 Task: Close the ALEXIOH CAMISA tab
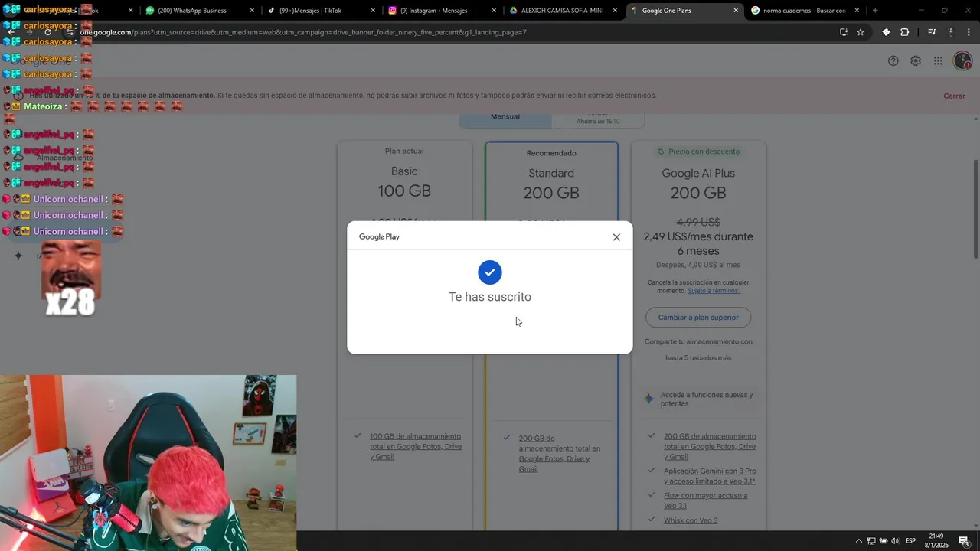point(615,11)
